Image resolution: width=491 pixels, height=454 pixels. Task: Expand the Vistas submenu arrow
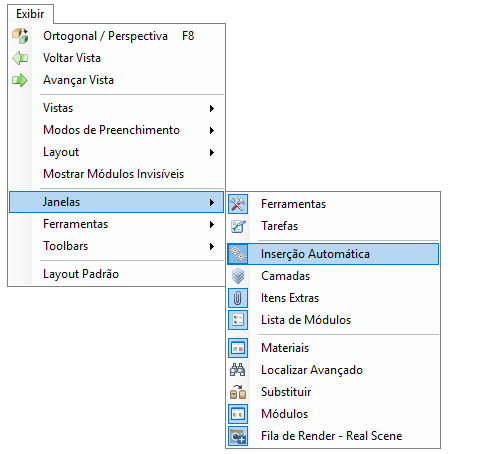coord(212,108)
